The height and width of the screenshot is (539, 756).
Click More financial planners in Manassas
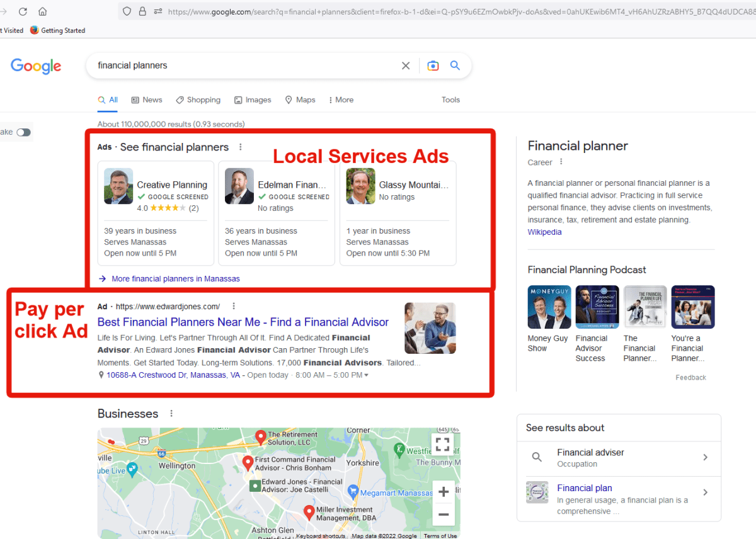(x=175, y=278)
